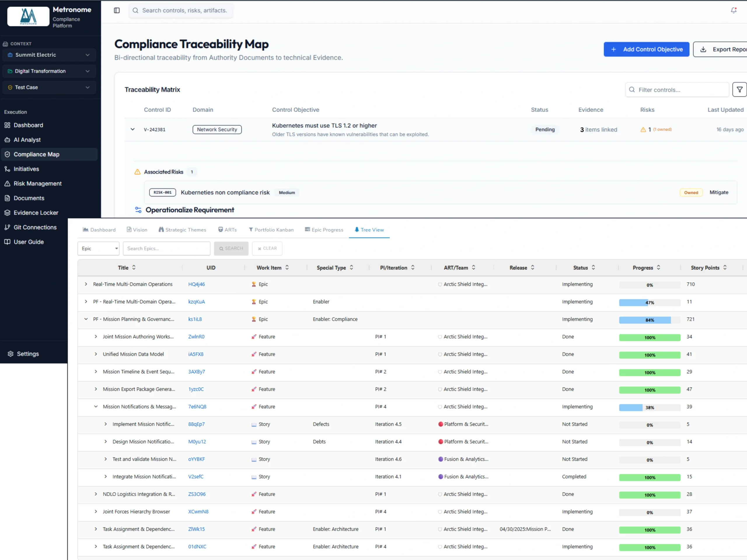Toggle the sidebar panel icon
This screenshot has height=560, width=747.
tap(117, 10)
